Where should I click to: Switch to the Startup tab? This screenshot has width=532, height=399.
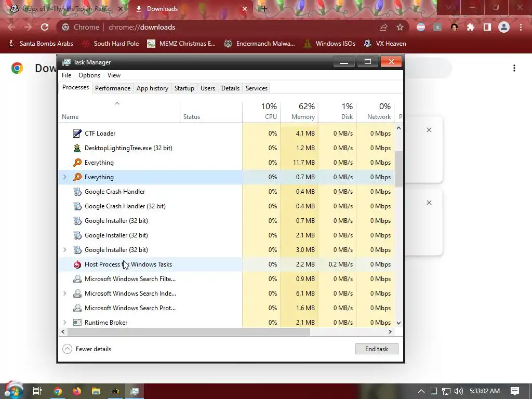point(184,88)
